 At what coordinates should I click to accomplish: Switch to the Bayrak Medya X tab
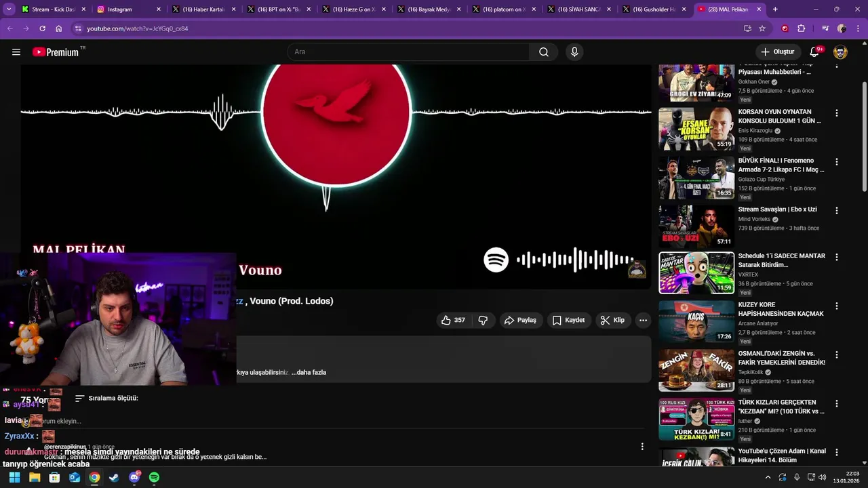click(x=429, y=9)
